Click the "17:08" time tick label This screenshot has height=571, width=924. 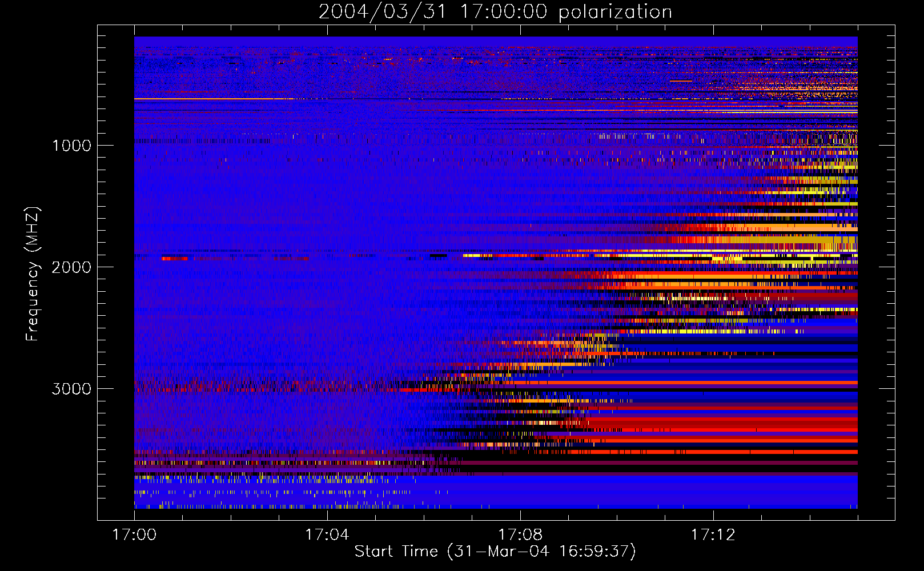(520, 535)
